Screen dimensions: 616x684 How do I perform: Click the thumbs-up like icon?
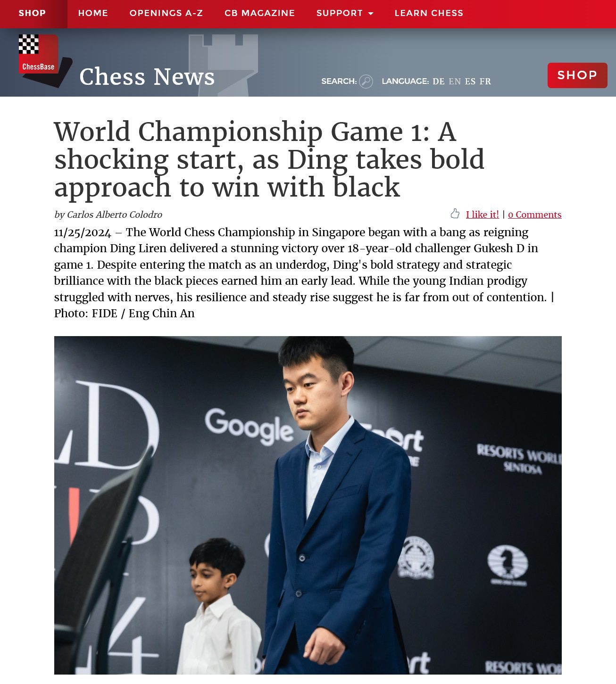[x=455, y=214]
